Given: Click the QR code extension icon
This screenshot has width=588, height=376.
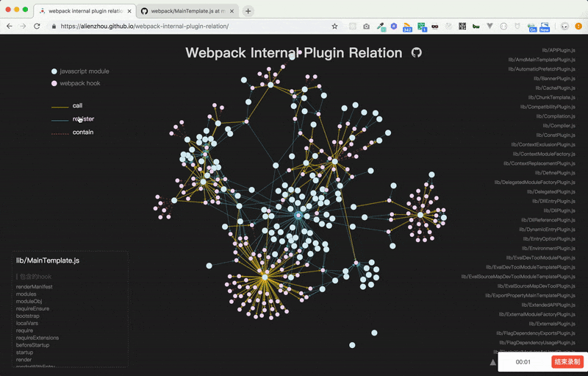Looking at the screenshot, I should 462,26.
